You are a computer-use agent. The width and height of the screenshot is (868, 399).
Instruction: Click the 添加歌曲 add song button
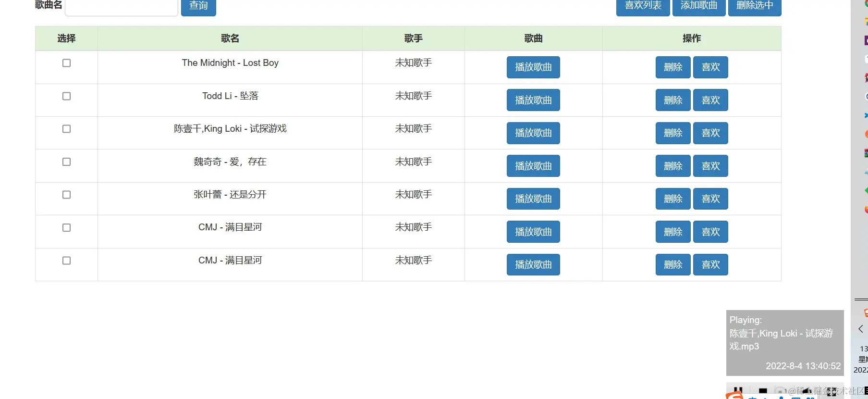click(699, 7)
